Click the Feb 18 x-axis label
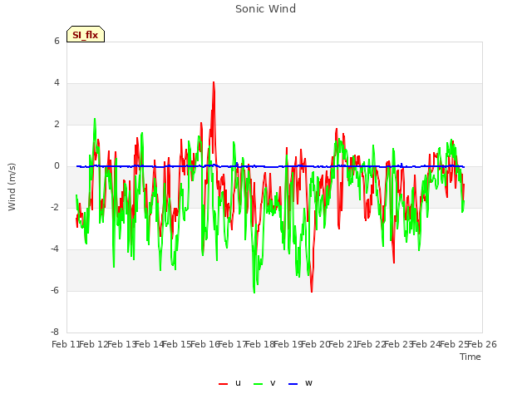 260,344
